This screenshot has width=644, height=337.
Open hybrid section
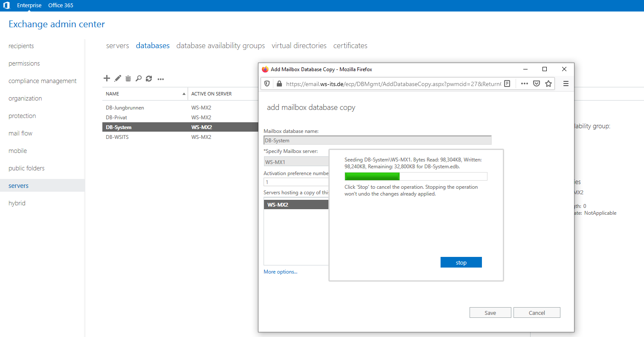(17, 203)
